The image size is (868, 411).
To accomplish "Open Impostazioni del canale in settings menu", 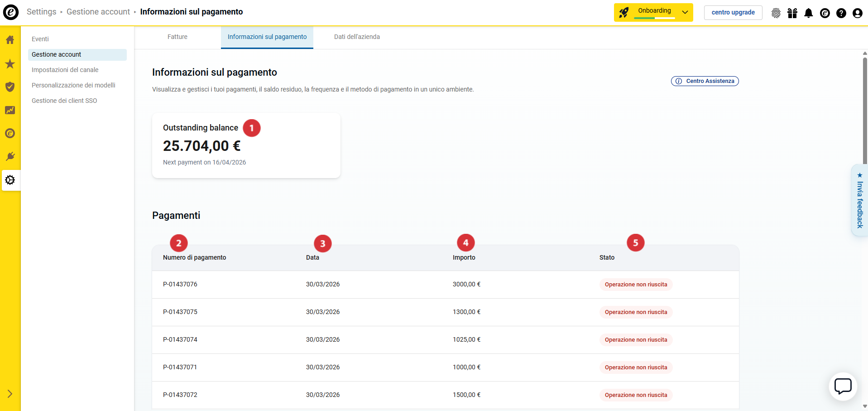I will [x=65, y=70].
